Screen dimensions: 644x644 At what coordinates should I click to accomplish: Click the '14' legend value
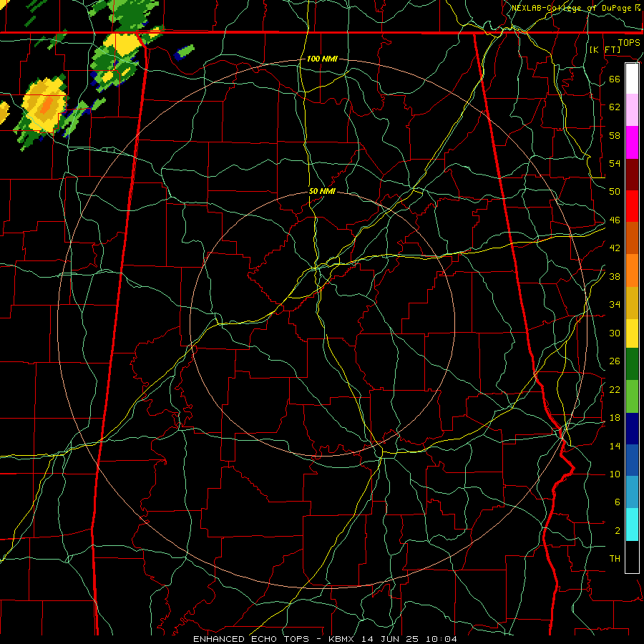615,446
